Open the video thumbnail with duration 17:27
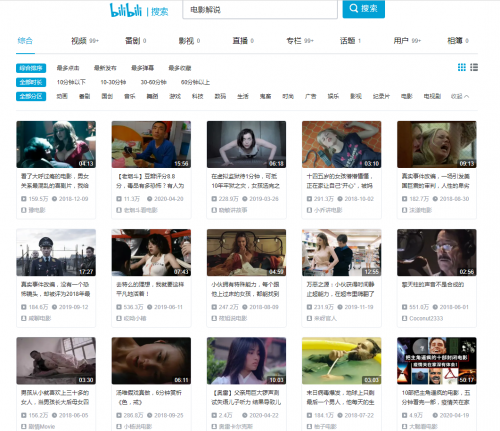Image resolution: width=500 pixels, height=431 pixels. click(56, 252)
